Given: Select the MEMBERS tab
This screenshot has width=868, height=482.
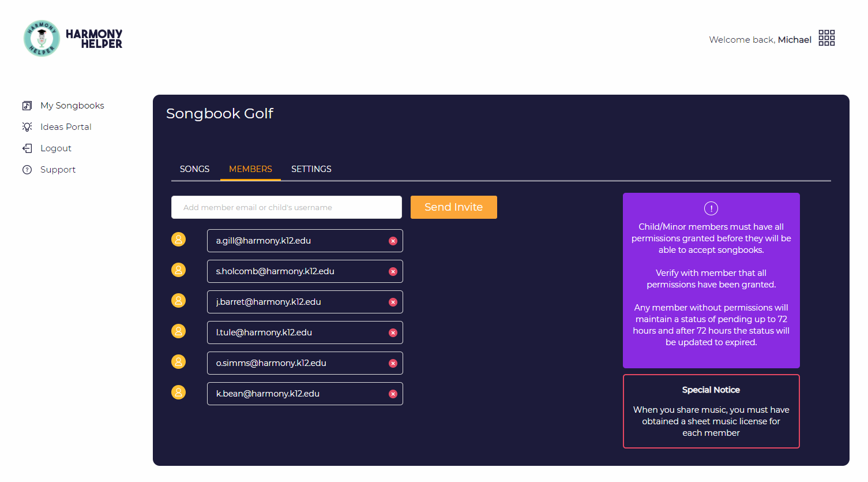Looking at the screenshot, I should click(250, 169).
